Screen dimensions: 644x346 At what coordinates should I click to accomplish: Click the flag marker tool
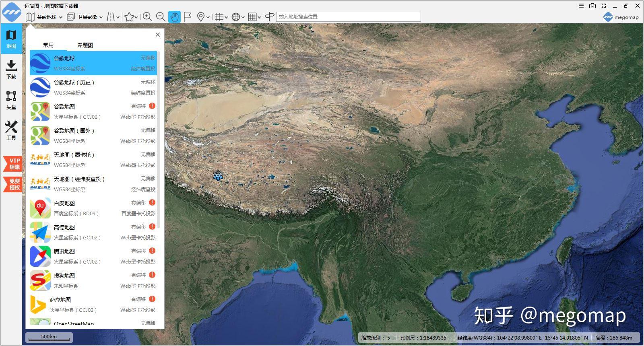click(x=187, y=17)
